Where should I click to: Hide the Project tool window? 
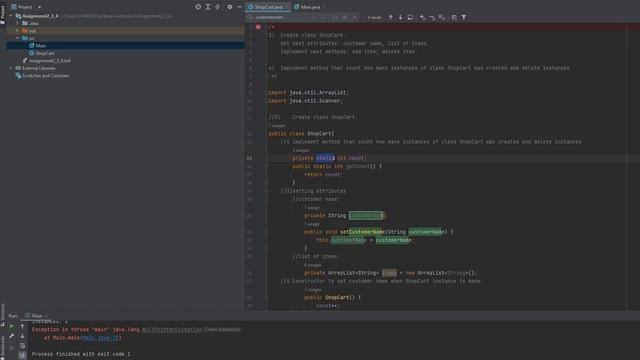pos(239,7)
